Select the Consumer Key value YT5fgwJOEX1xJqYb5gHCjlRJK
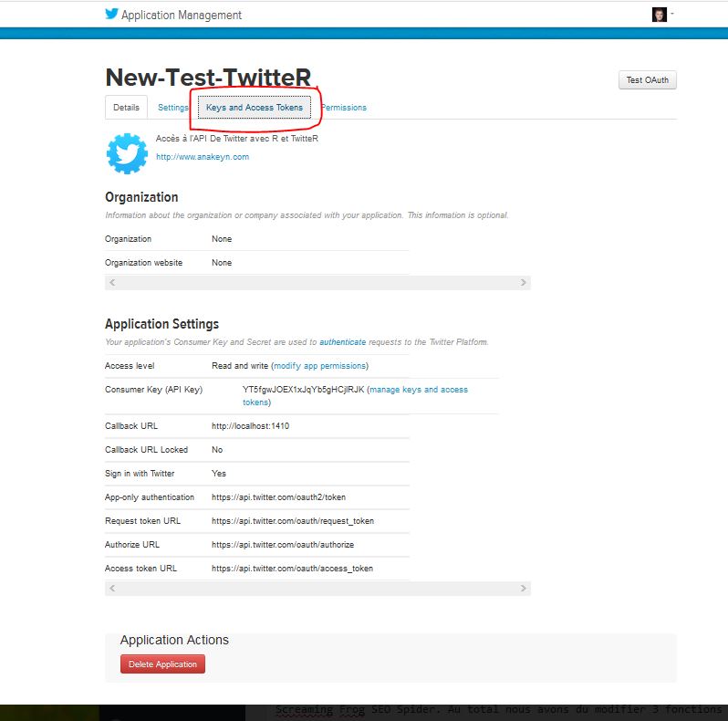The height and width of the screenshot is (721, 728). click(x=303, y=390)
